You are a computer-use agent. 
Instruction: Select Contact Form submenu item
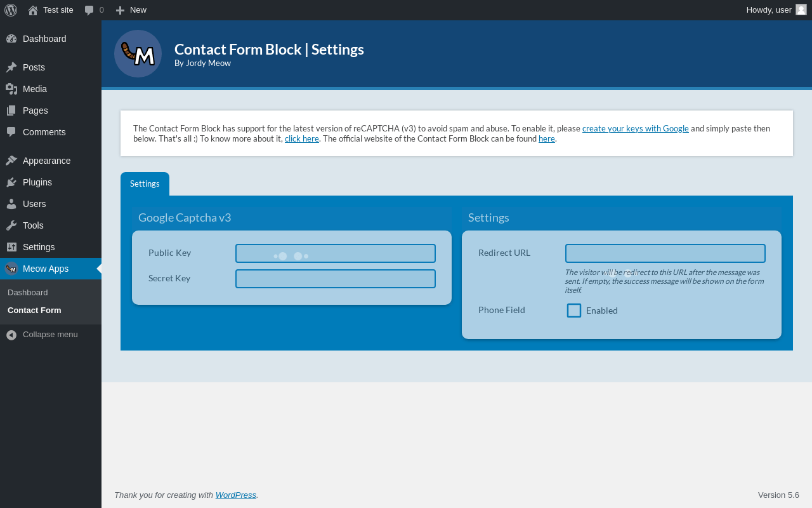34,311
